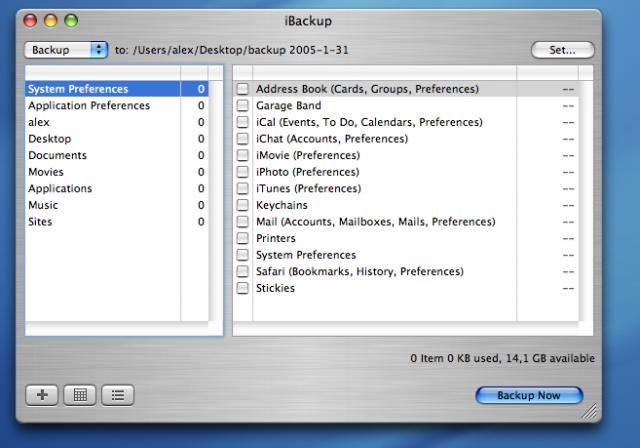Select Application Preferences category
Image resolution: width=640 pixels, height=448 pixels.
click(117, 106)
